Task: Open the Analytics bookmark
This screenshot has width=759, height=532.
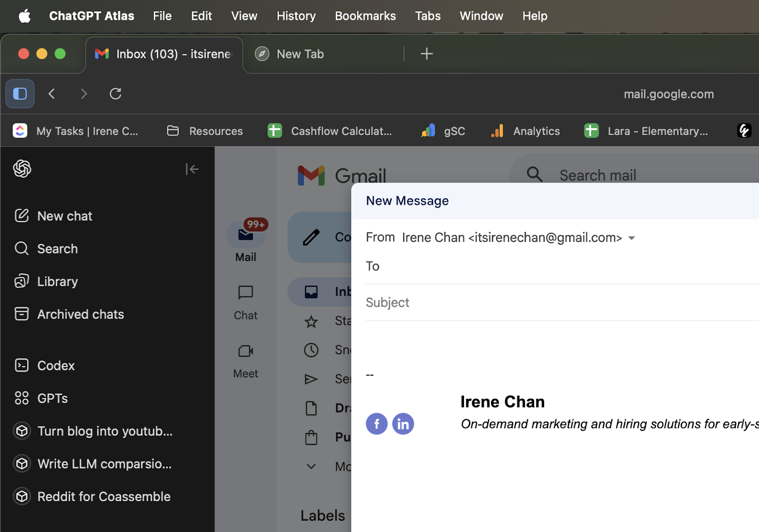Action: pos(525,131)
